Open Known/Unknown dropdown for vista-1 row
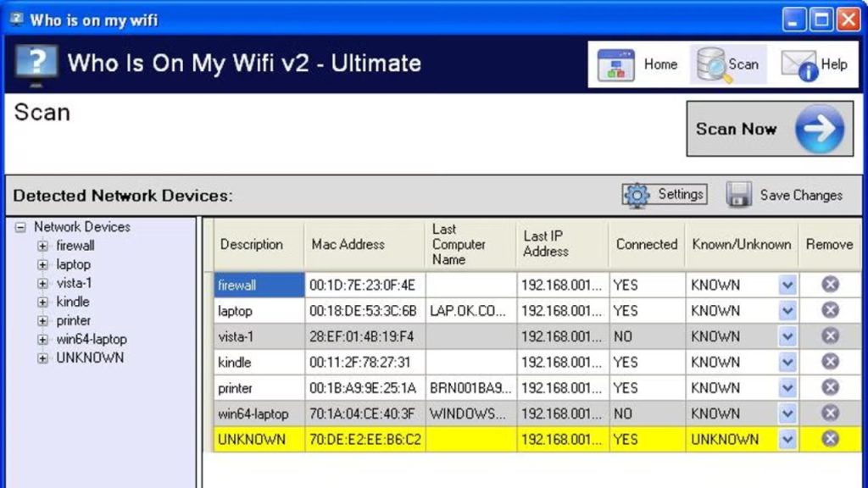Viewport: 868px width, 488px height. 787,336
